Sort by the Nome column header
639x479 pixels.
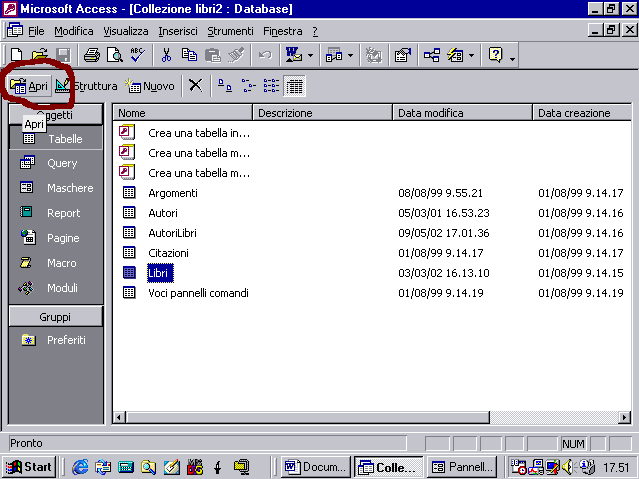pyautogui.click(x=183, y=113)
